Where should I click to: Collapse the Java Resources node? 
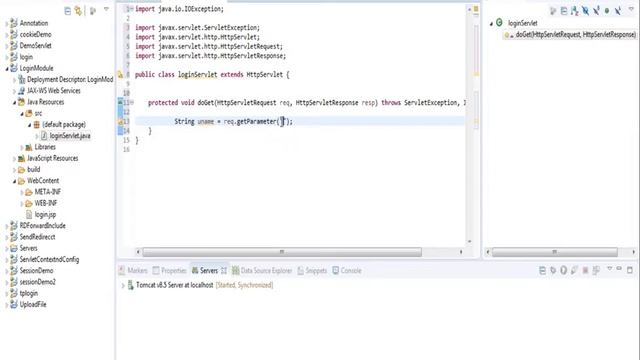14,102
